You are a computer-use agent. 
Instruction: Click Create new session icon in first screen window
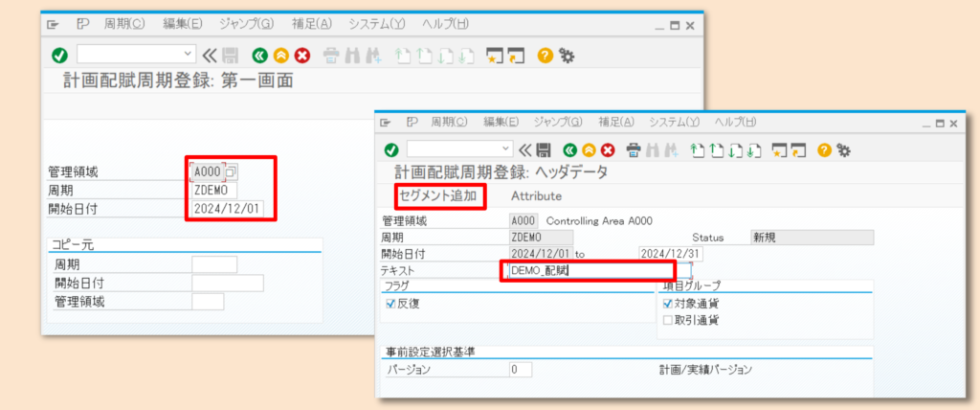pyautogui.click(x=495, y=56)
